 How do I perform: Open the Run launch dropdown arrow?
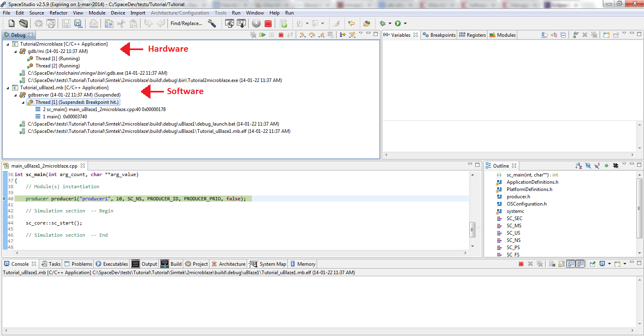click(x=405, y=23)
